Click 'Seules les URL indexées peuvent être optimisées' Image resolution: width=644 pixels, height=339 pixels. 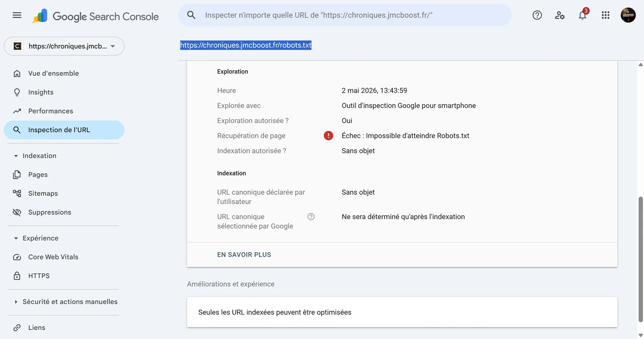click(x=275, y=312)
